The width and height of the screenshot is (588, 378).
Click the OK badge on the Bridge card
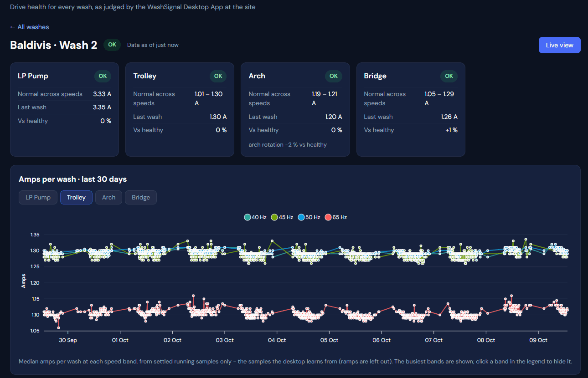[x=449, y=76]
